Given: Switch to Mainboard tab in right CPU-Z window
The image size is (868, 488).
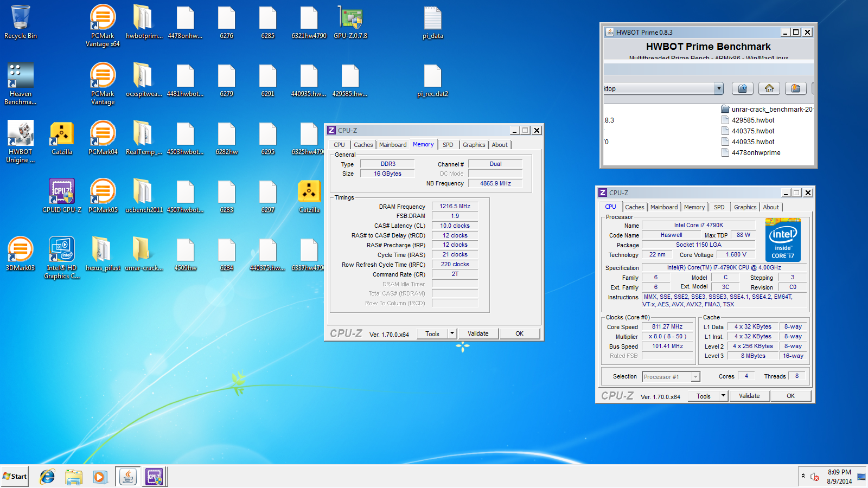Looking at the screenshot, I should click(664, 207).
